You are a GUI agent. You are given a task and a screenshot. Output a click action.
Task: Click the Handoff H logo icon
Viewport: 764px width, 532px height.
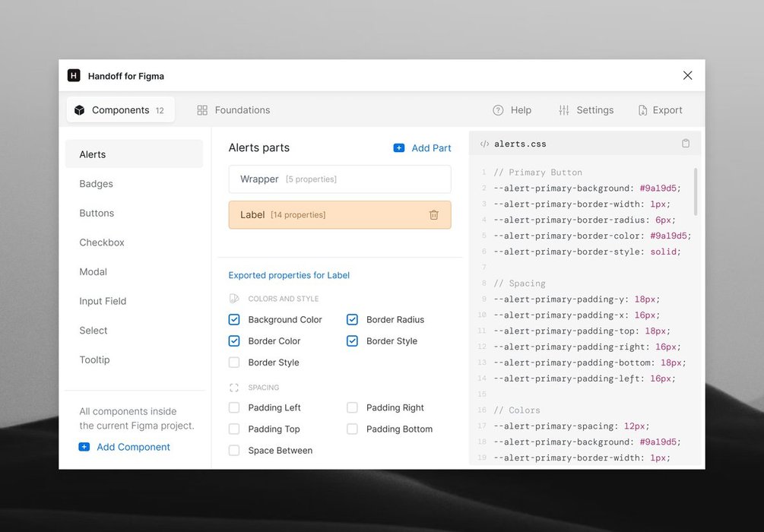pyautogui.click(x=74, y=75)
